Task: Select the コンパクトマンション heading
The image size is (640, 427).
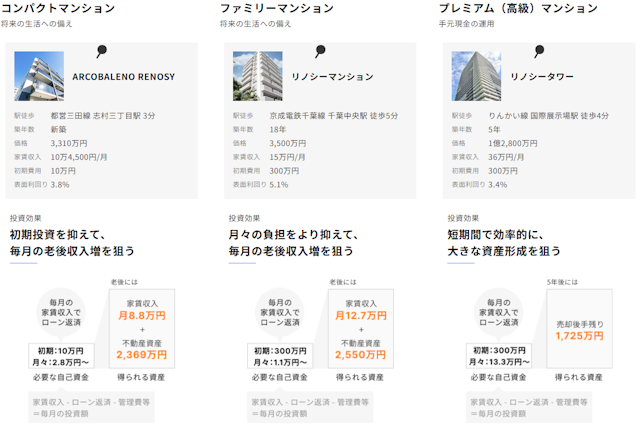Action: click(x=58, y=8)
